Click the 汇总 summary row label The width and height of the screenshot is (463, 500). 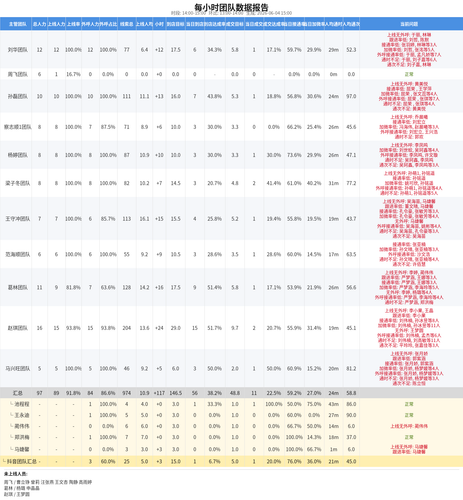[x=18, y=393]
